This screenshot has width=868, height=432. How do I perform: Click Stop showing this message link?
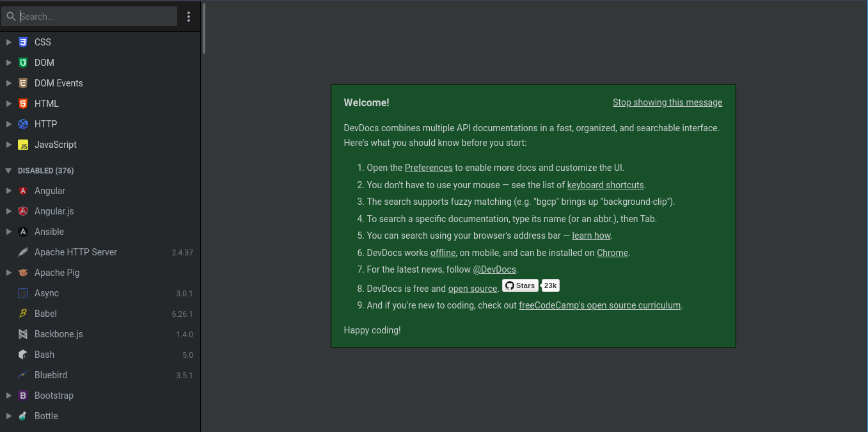pos(667,102)
